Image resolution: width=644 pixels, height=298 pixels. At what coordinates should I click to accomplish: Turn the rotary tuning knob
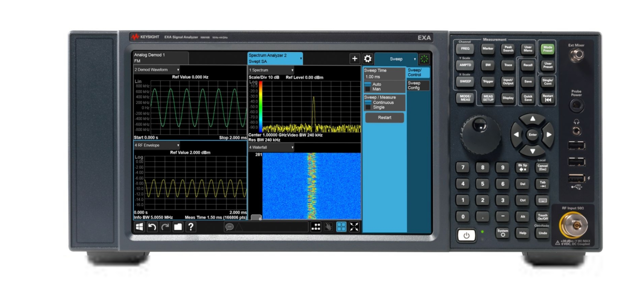point(480,135)
